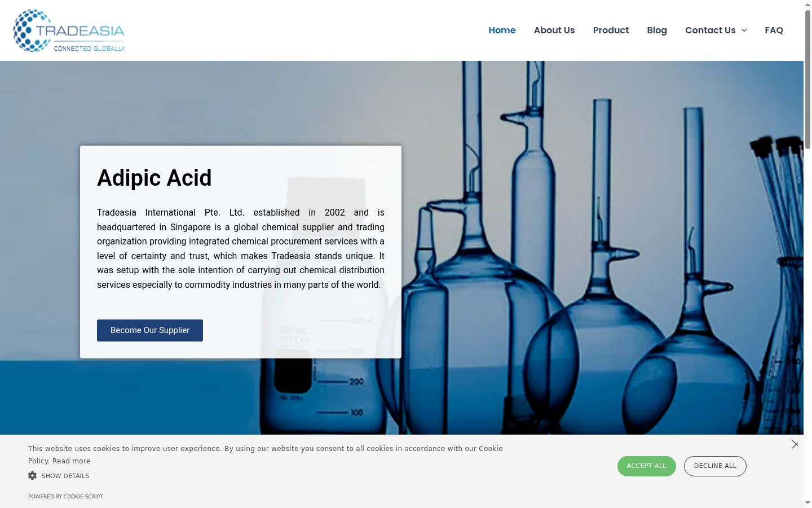
Task: Click the scrollbar up arrow
Action: 807,4
